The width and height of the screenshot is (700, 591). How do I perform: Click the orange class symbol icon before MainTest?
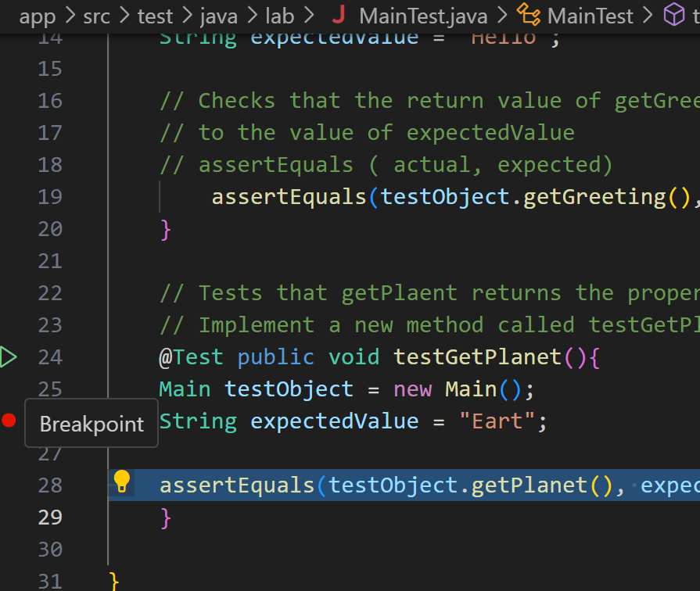tap(529, 16)
